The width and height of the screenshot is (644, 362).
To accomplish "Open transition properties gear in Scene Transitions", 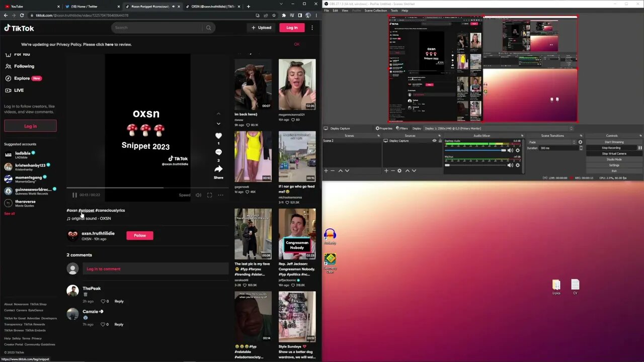I will pyautogui.click(x=580, y=142).
